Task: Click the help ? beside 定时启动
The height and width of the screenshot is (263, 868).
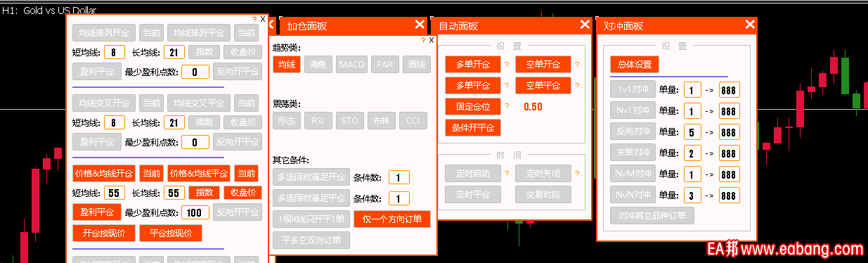Action: [506, 173]
